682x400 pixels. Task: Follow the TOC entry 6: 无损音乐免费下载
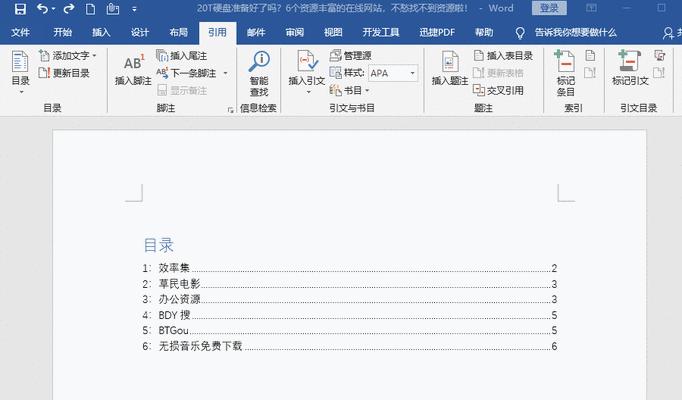tap(350, 346)
